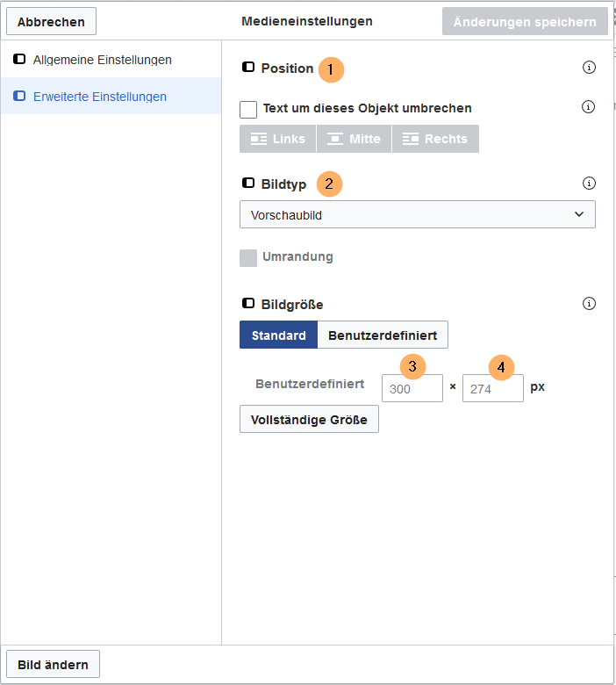Select Standard image size option
The height and width of the screenshot is (685, 616).
coord(278,335)
